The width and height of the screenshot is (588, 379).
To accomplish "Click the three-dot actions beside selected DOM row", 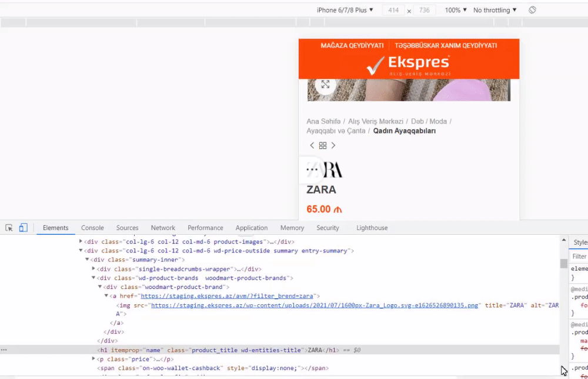I will click(x=4, y=350).
